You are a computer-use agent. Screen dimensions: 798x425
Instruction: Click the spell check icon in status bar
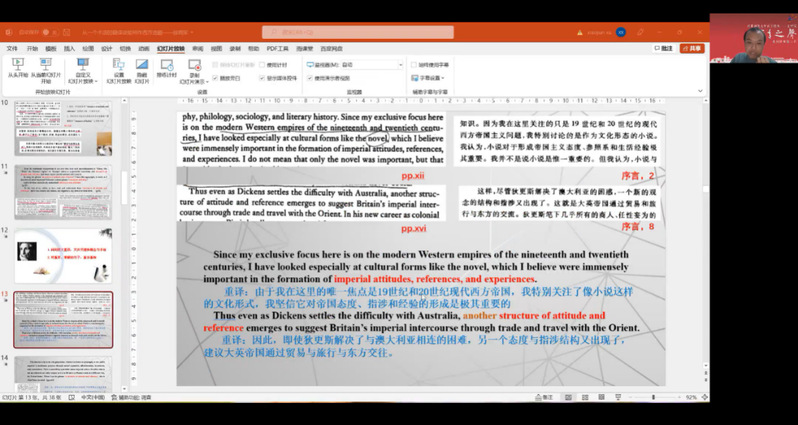point(72,397)
